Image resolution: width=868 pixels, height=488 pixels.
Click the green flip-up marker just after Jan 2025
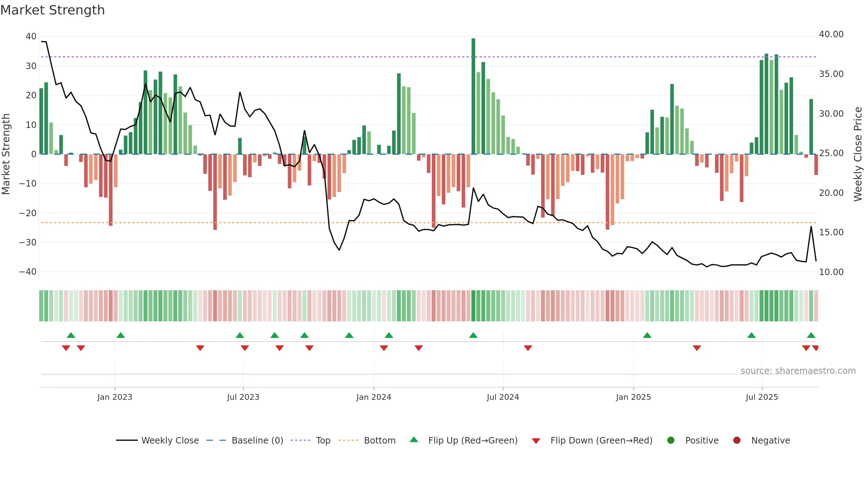point(647,335)
